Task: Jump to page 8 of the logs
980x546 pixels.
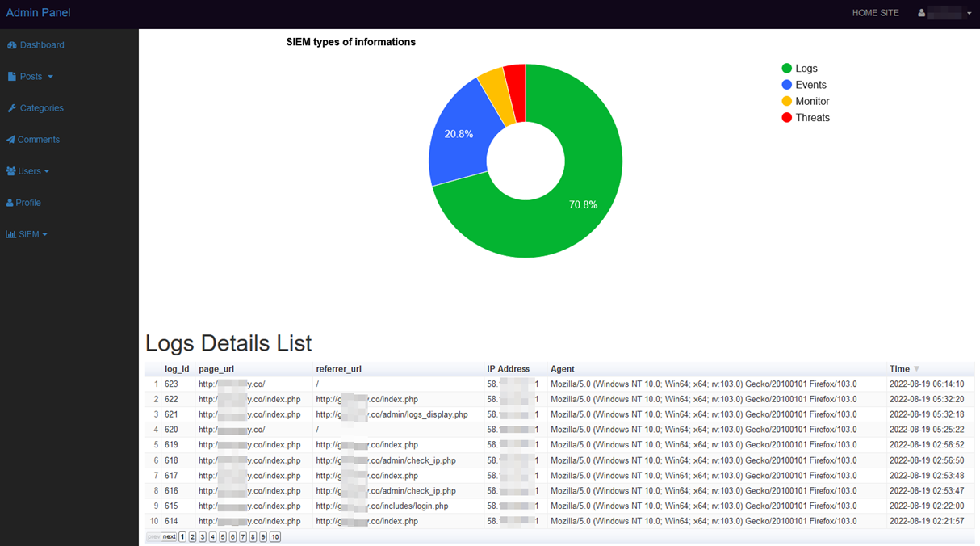Action: tap(253, 537)
